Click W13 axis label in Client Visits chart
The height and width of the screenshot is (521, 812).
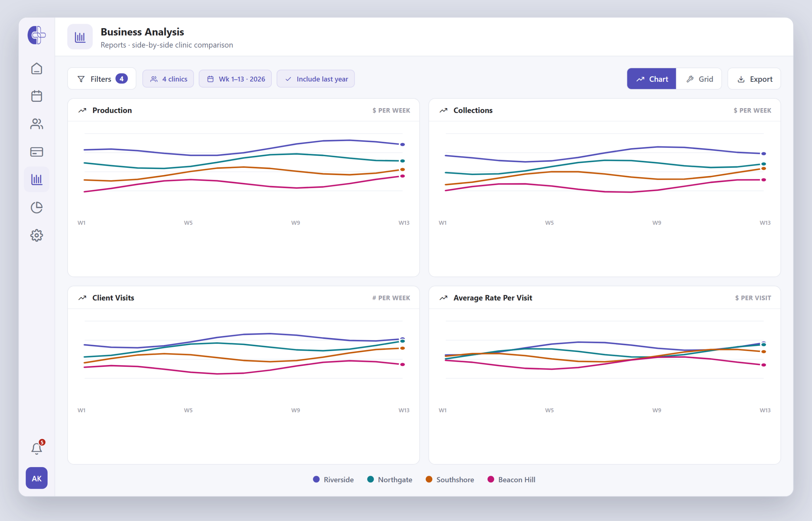[404, 410]
